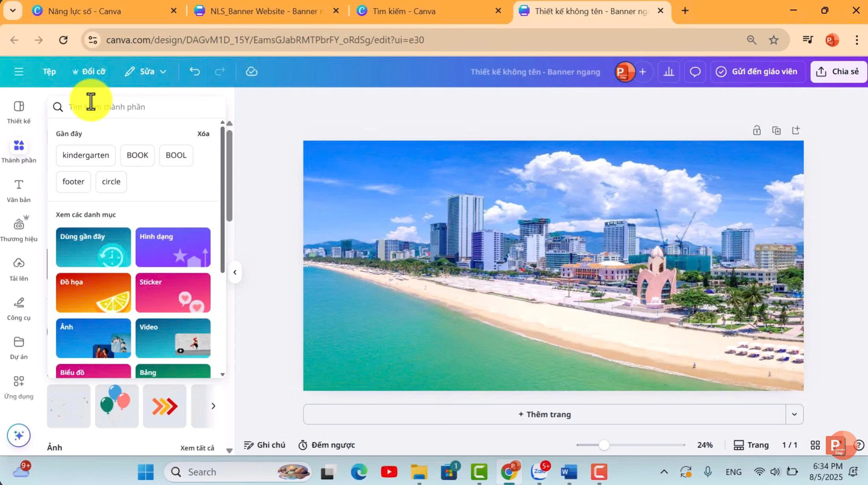Open the analytics chart icon

click(668, 72)
